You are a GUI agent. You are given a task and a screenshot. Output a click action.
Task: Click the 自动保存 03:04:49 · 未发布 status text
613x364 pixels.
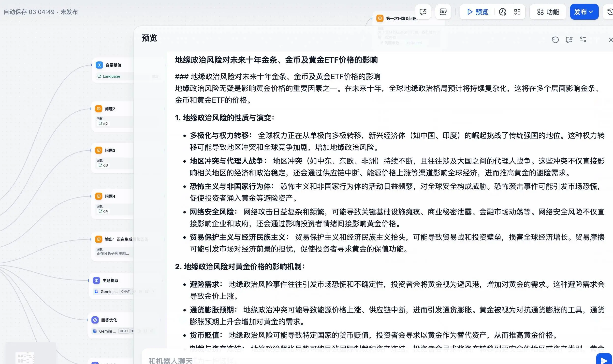pos(41,12)
